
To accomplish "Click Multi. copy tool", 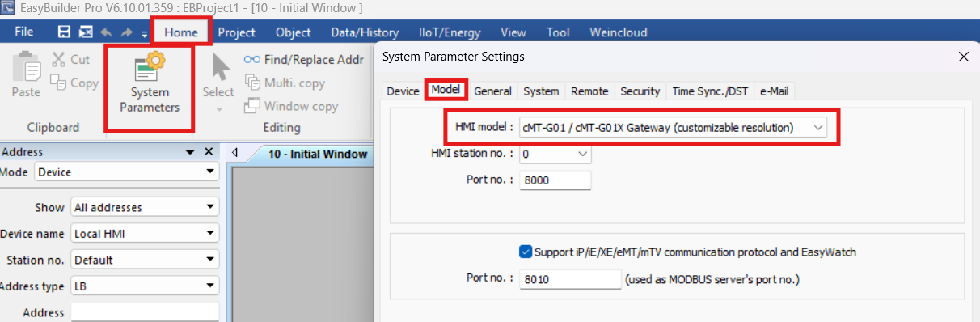I will point(285,83).
